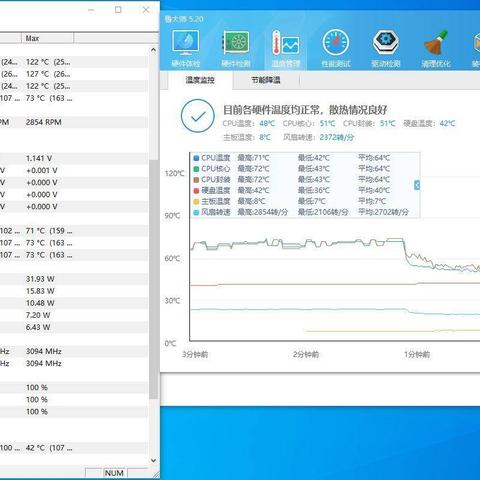This screenshot has height=480, width=480.
Task: Select the 温度管理 thermometer icon
Action: click(x=286, y=43)
